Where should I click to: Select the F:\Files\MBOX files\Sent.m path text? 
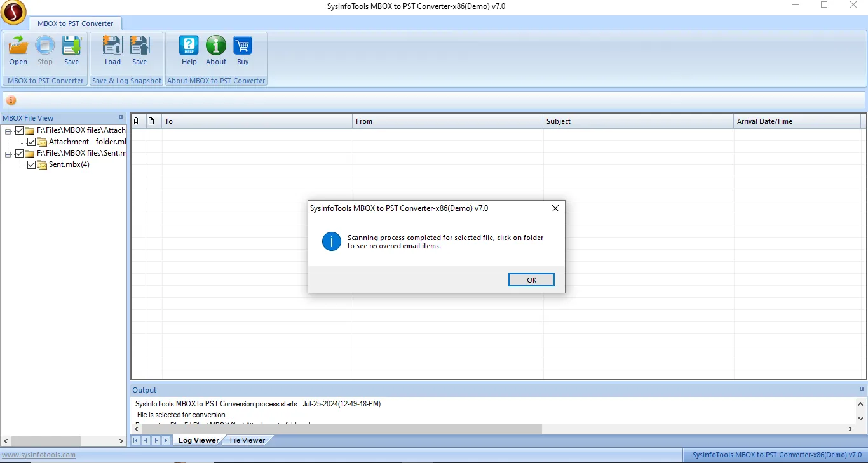(81, 153)
